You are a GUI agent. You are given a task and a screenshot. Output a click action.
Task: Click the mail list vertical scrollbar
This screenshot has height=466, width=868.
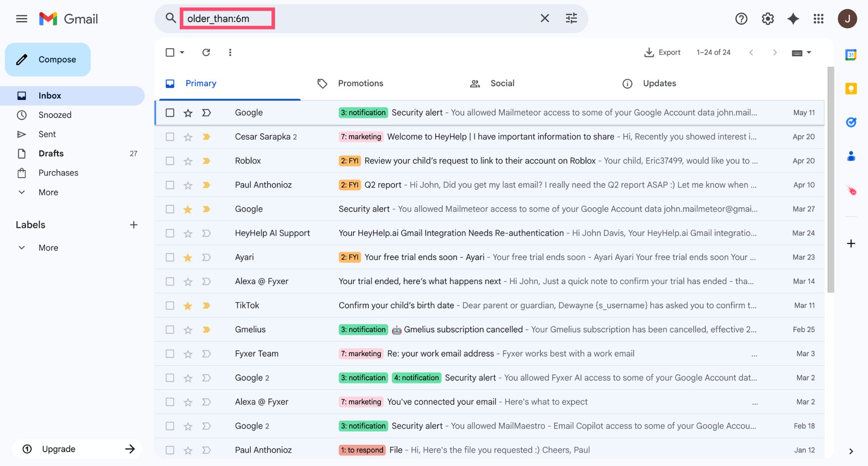tap(830, 180)
